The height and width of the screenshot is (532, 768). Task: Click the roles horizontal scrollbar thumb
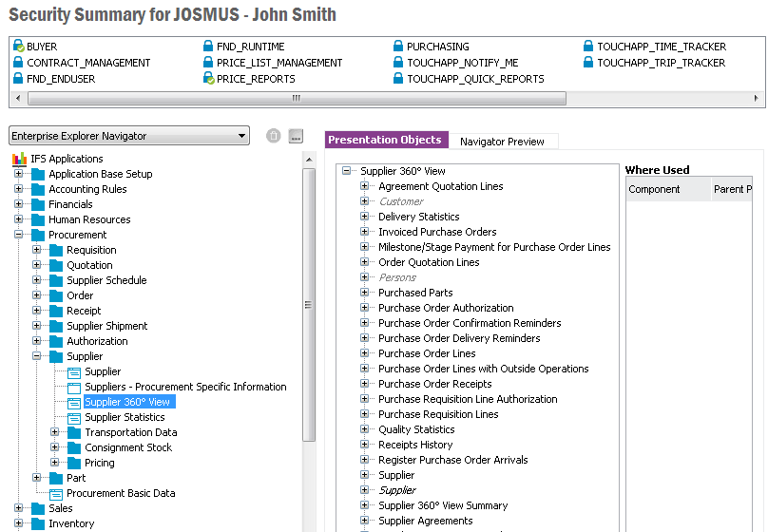click(297, 99)
